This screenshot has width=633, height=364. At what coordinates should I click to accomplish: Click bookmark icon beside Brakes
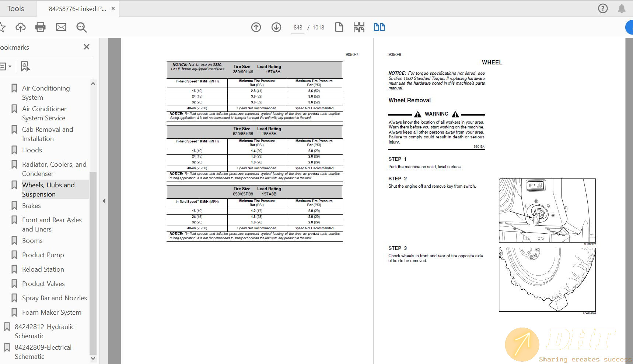pyautogui.click(x=14, y=205)
